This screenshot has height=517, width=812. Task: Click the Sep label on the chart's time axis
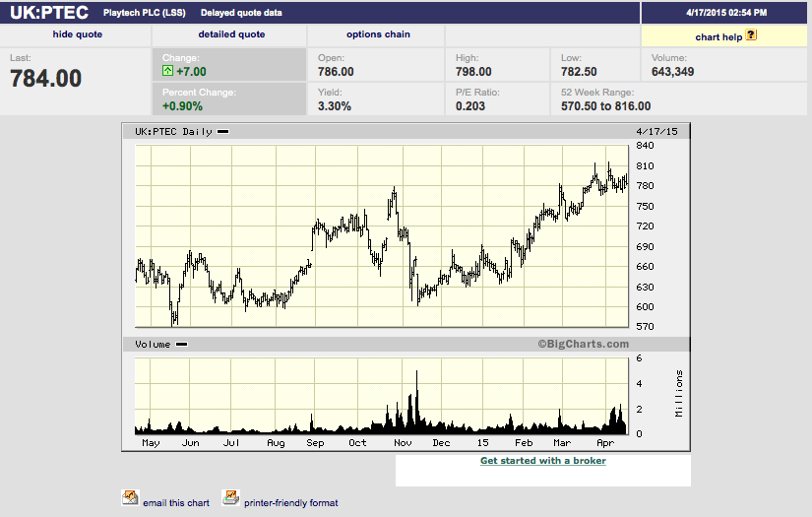[315, 443]
